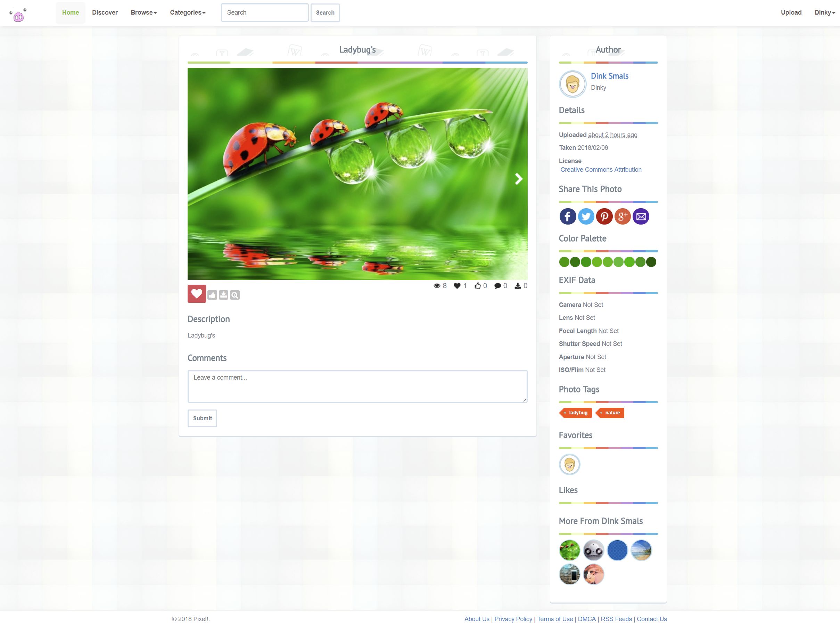Go to next photo with arrow

tap(518, 179)
